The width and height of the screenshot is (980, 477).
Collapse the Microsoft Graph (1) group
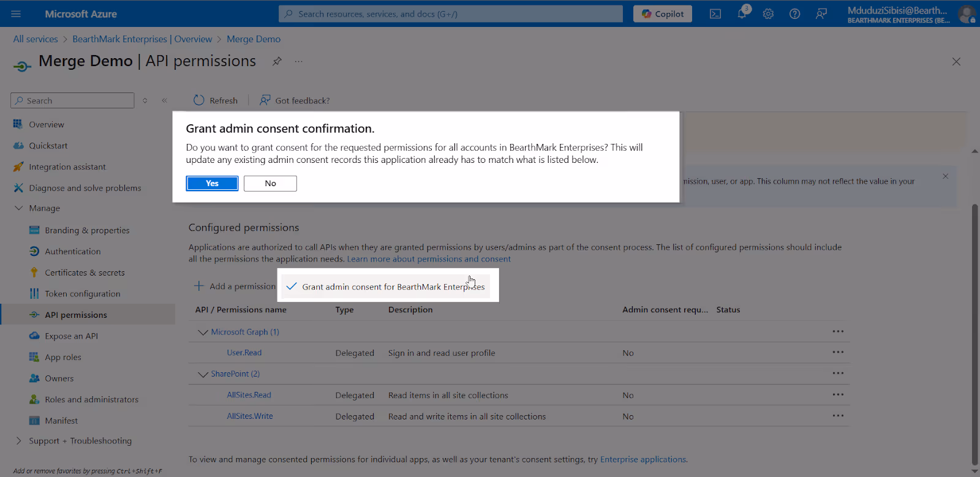pos(203,332)
